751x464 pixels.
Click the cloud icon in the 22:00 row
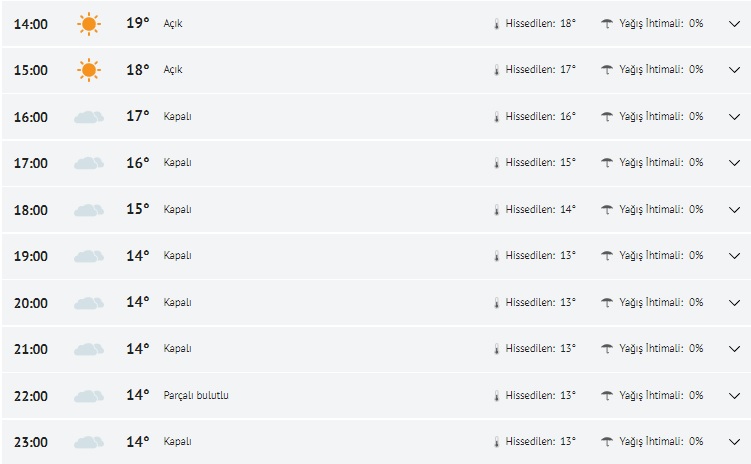89,395
